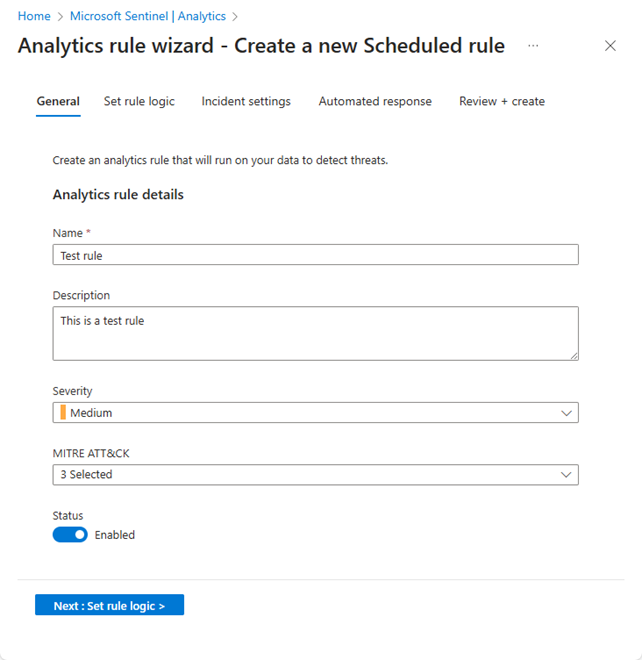The image size is (642, 660).
Task: Click the Next: Set rule logic button
Action: [109, 606]
